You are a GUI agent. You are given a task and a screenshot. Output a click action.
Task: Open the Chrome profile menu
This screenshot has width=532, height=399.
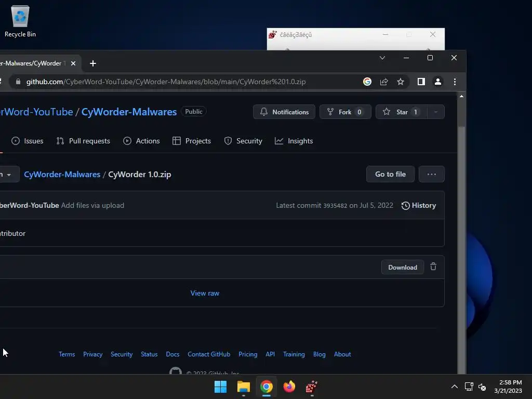point(437,82)
